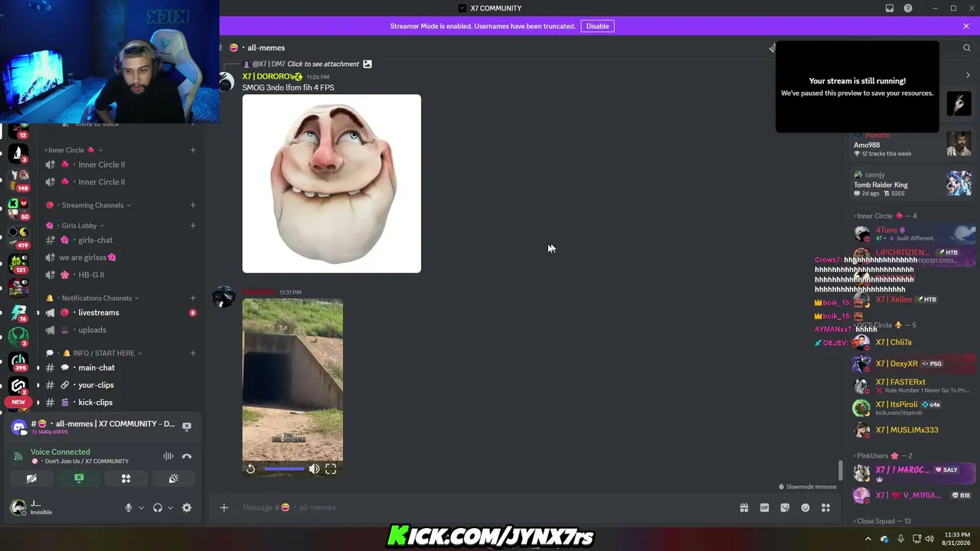Toggle video attachment volume
The height and width of the screenshot is (551, 980).
click(x=314, y=469)
